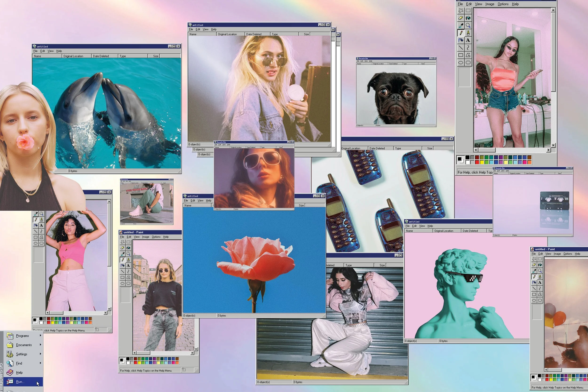Expand the Settings submenu arrow
The width and height of the screenshot is (588, 392).
pyautogui.click(x=40, y=354)
